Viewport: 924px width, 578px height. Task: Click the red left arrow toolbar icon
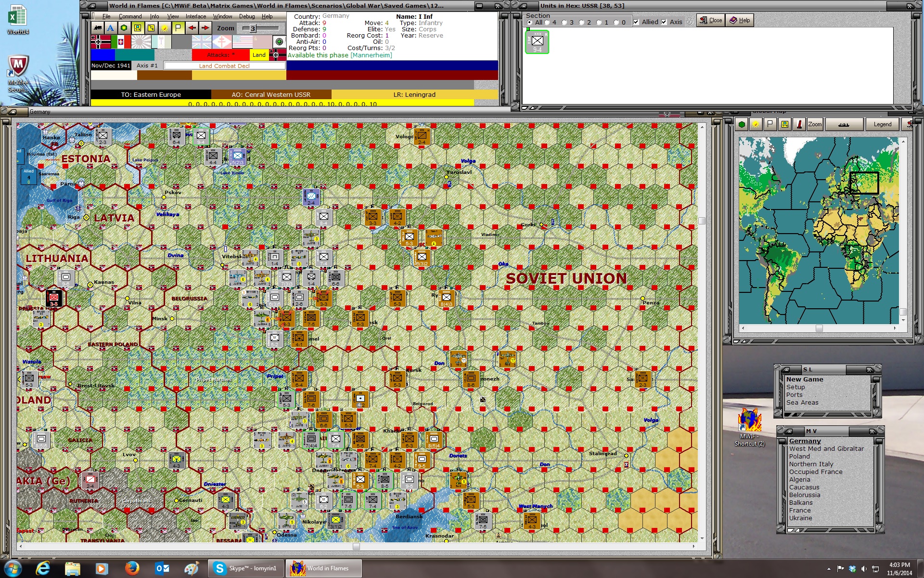click(192, 28)
